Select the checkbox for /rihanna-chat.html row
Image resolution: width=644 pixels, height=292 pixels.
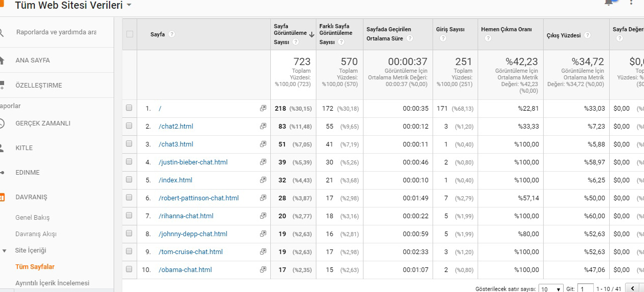(x=129, y=216)
